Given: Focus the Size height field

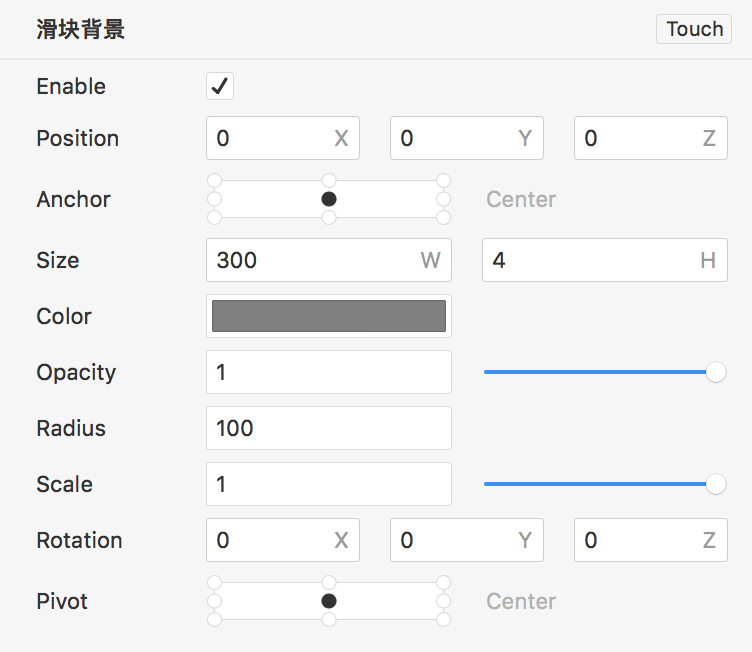Looking at the screenshot, I should [x=592, y=260].
